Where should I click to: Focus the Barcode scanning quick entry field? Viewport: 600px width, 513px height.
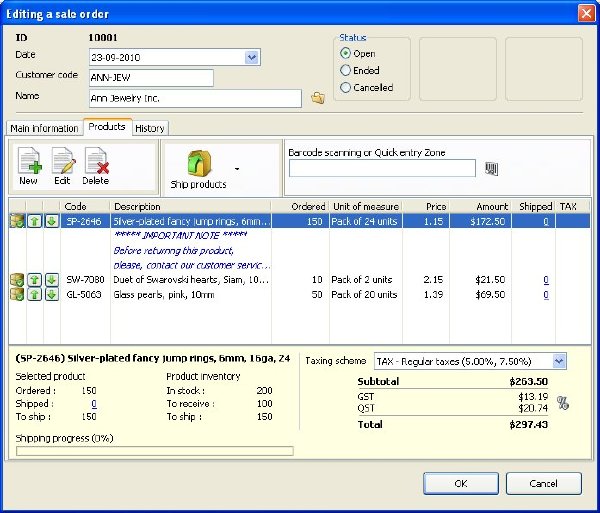(x=382, y=168)
